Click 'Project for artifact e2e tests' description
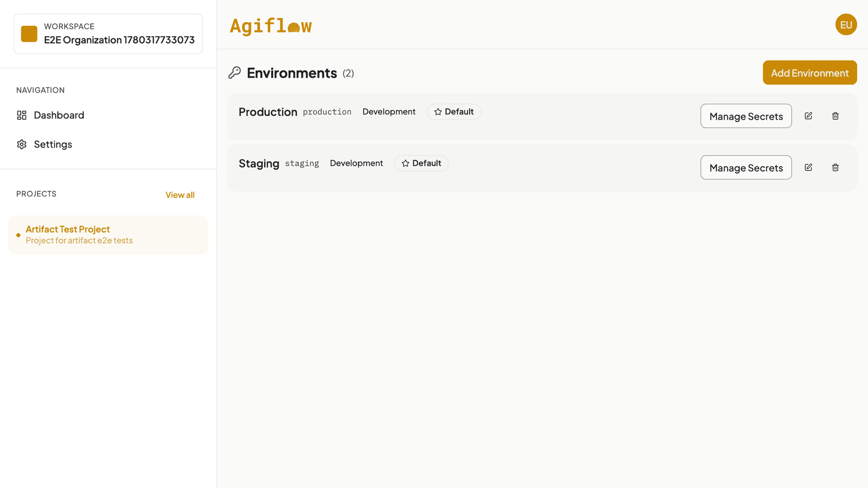 tap(79, 240)
